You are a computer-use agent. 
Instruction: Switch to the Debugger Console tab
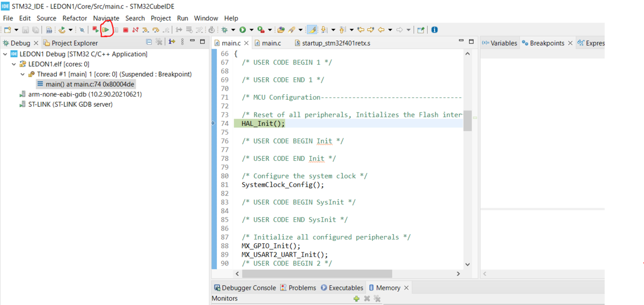245,288
